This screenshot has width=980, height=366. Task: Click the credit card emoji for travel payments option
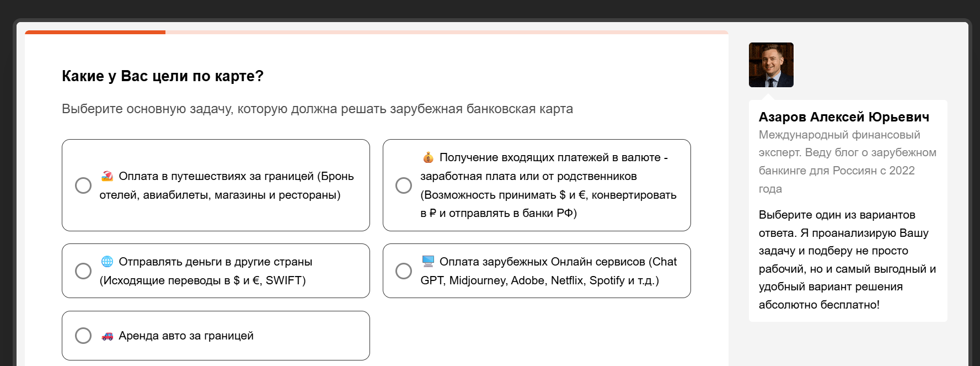(x=108, y=177)
